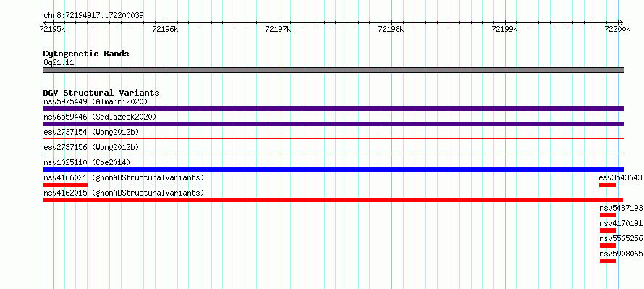The width and height of the screenshot is (644, 289).
Task: Click the 8q21.11 band label
Action: coord(59,63)
